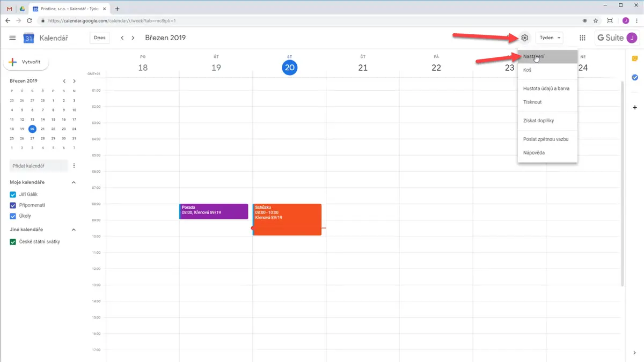The height and width of the screenshot is (362, 644).
Task: Open options dots beside Přidat kalendář
Action: [74, 166]
